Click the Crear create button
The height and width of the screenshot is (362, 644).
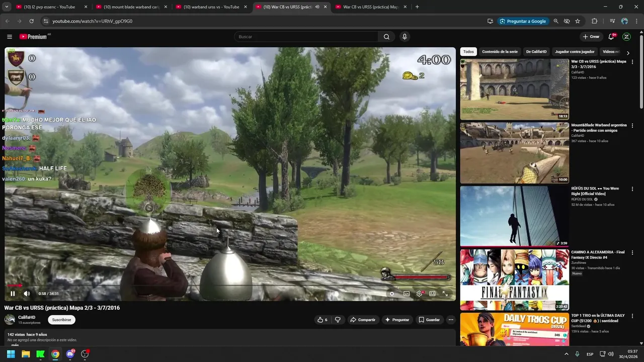tap(591, 37)
